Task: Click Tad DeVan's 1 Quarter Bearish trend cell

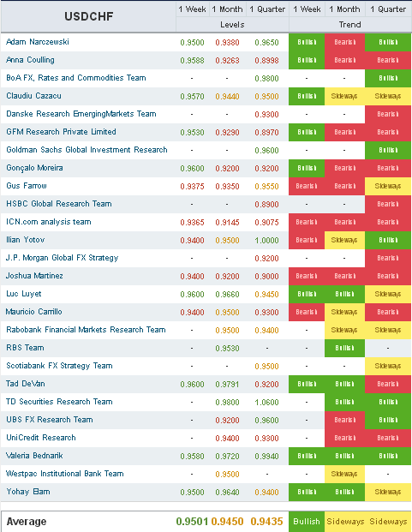Action: pyautogui.click(x=387, y=384)
